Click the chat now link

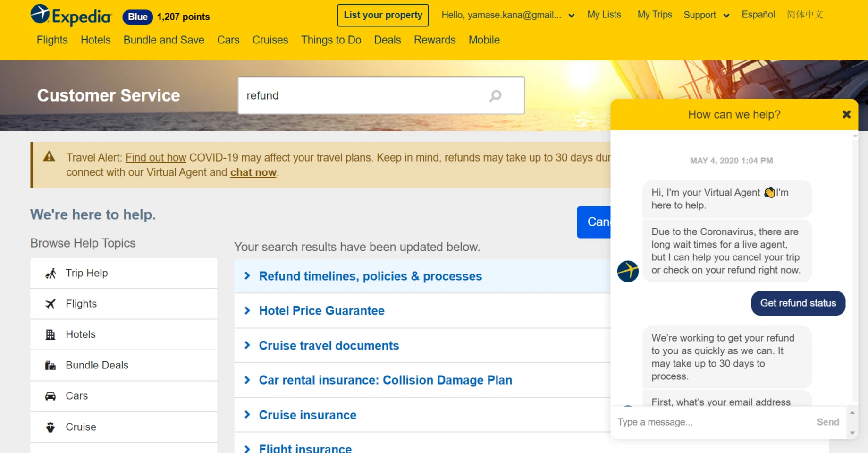[x=253, y=172]
